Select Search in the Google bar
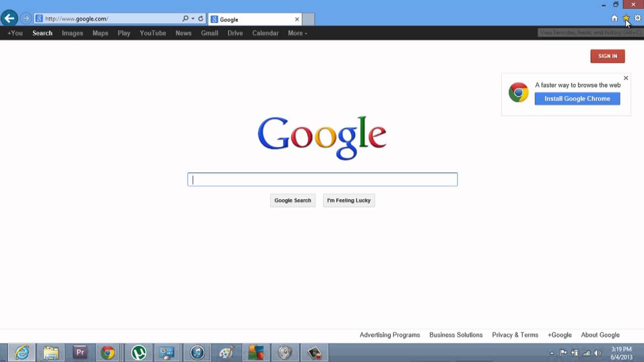 (42, 33)
